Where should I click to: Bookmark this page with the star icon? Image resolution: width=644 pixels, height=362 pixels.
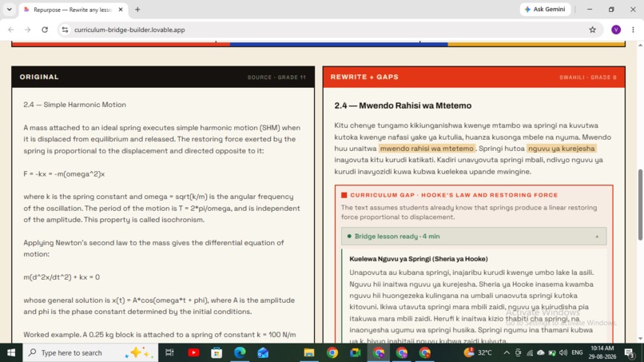tap(592, 30)
